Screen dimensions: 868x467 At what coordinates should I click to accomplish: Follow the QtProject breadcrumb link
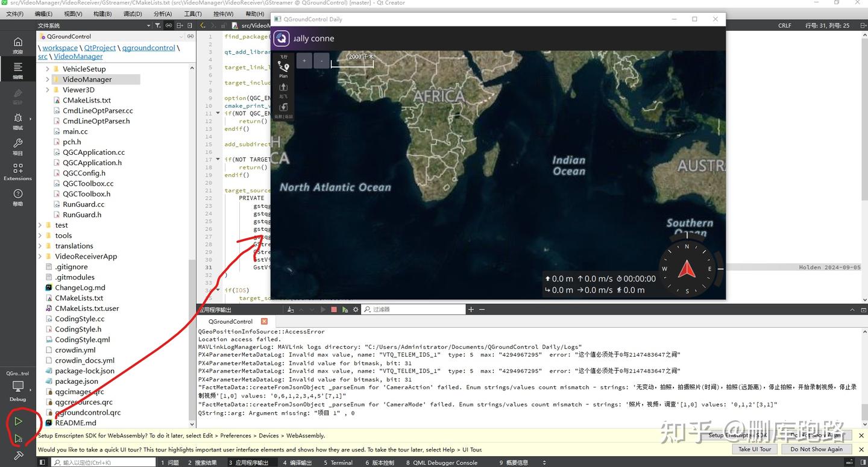coord(100,48)
